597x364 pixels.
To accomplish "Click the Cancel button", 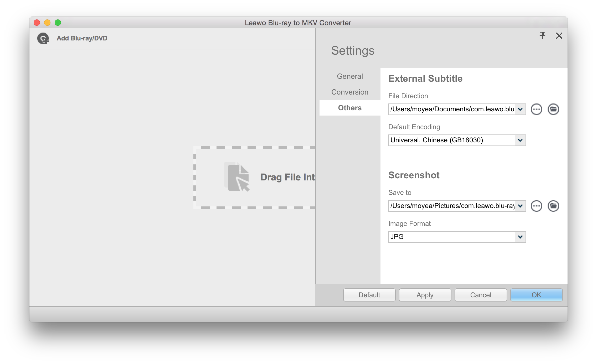I will point(481,295).
